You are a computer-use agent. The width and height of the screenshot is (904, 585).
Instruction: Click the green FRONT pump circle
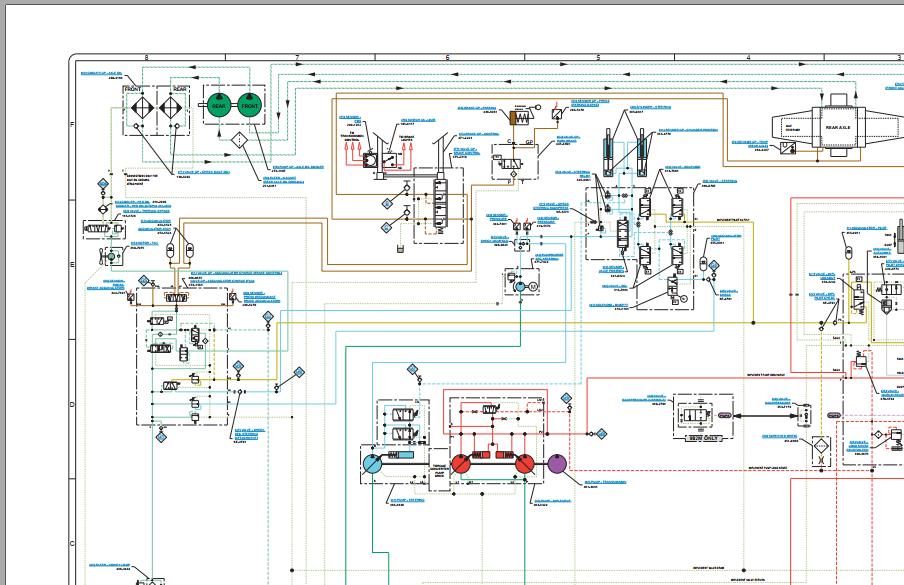[x=250, y=105]
